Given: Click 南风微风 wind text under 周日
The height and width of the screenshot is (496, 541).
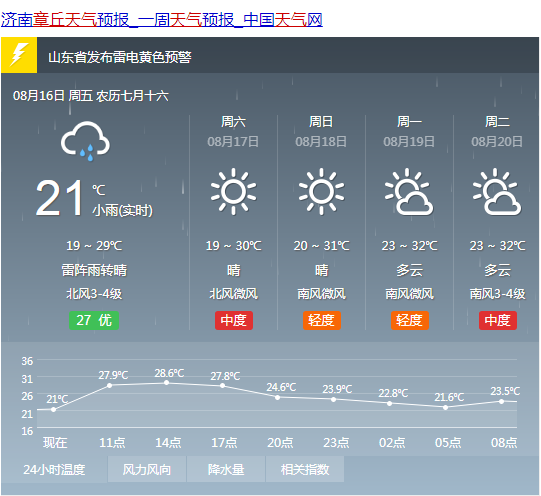Looking at the screenshot, I should coord(322,294).
